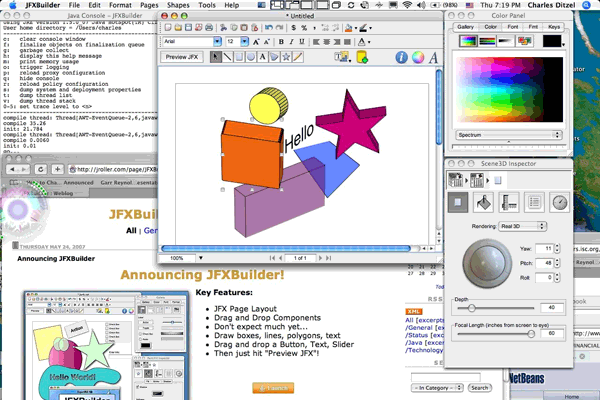Select the ruler placement icon in Scene3D Inspector
The width and height of the screenshot is (600, 400).
[509, 202]
